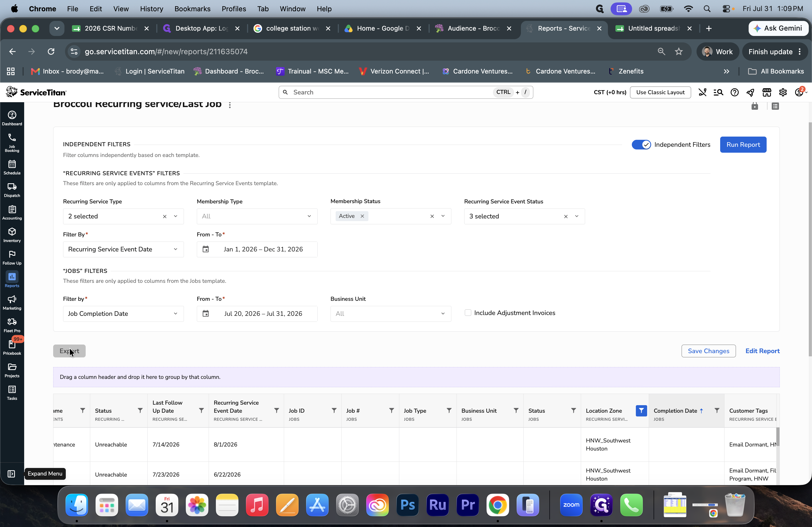This screenshot has height=527, width=812.
Task: Switch to 2026 CSR Numbers tab
Action: [111, 28]
